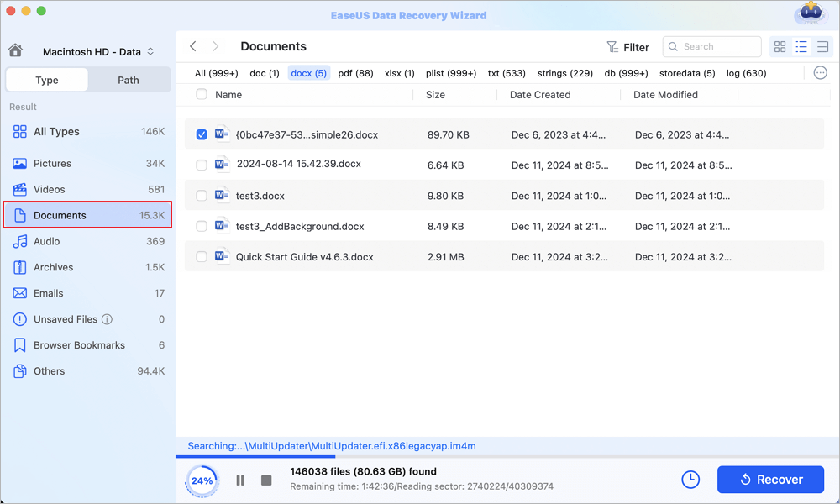Pause the scan in progress

(240, 480)
